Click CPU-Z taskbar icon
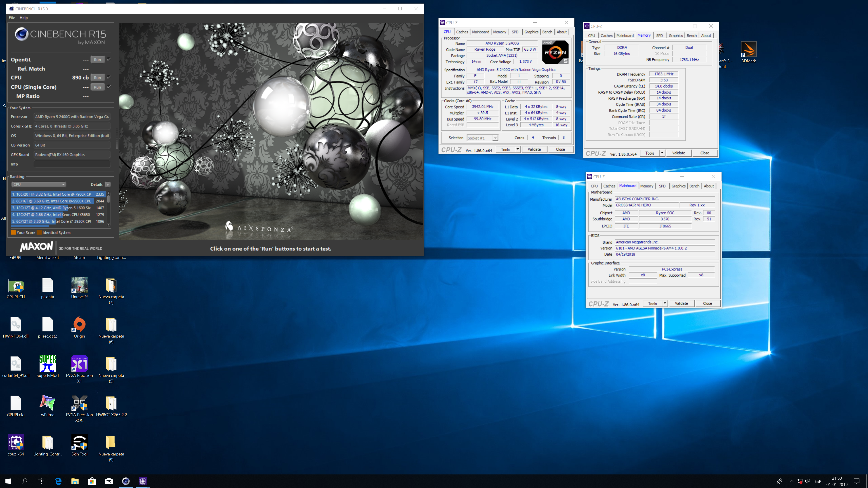Screen dimensions: 868x488 click(x=143, y=481)
